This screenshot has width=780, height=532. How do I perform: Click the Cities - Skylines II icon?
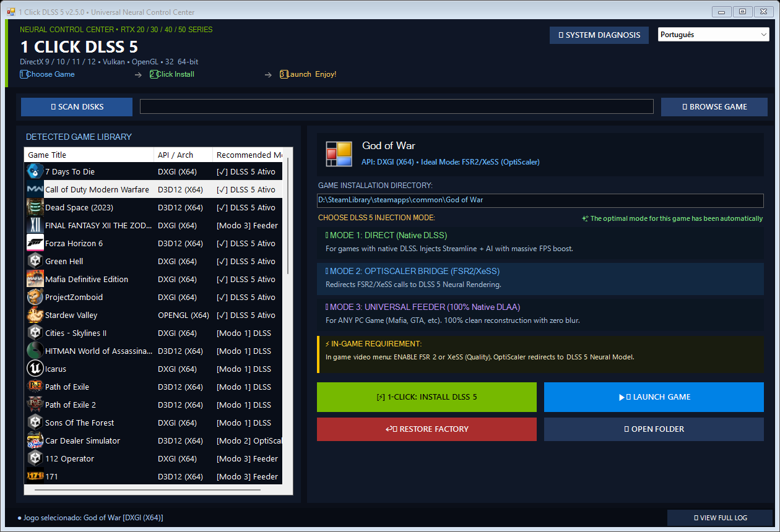pos(35,333)
